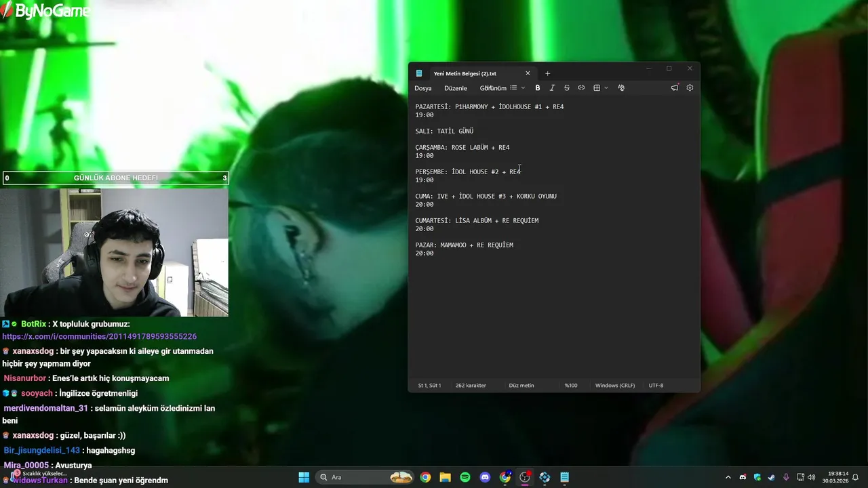Expand the table dropdown arrow

tap(606, 88)
